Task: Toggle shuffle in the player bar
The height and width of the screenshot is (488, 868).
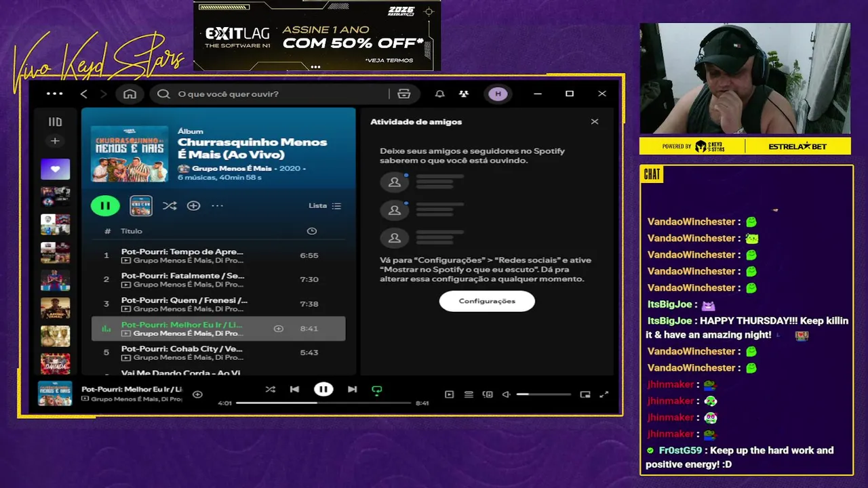Action: click(x=271, y=389)
